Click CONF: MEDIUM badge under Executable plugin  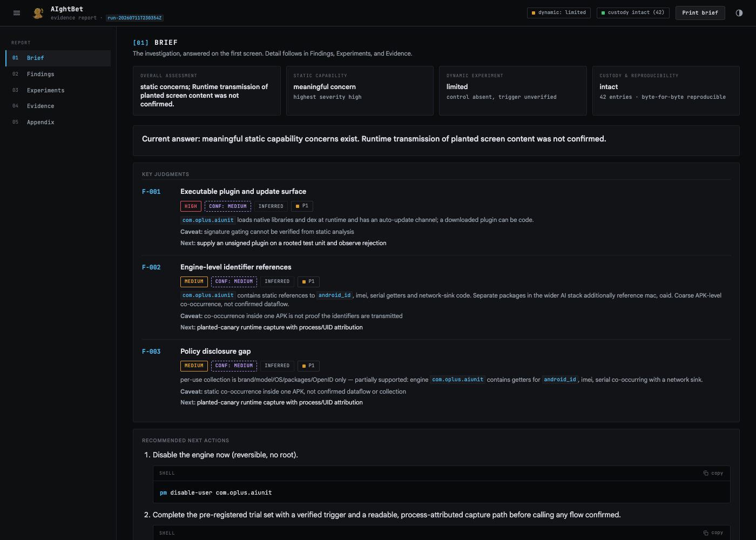click(228, 206)
